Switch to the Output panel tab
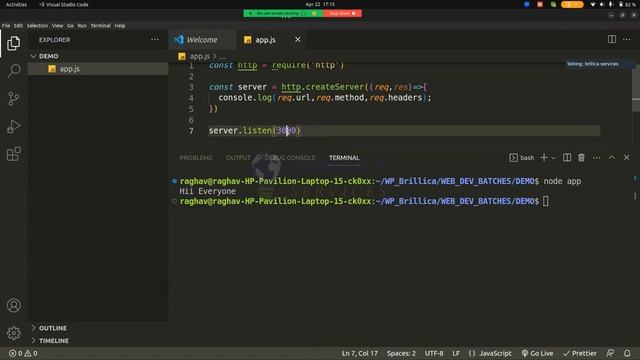The height and width of the screenshot is (360, 640). click(x=238, y=158)
